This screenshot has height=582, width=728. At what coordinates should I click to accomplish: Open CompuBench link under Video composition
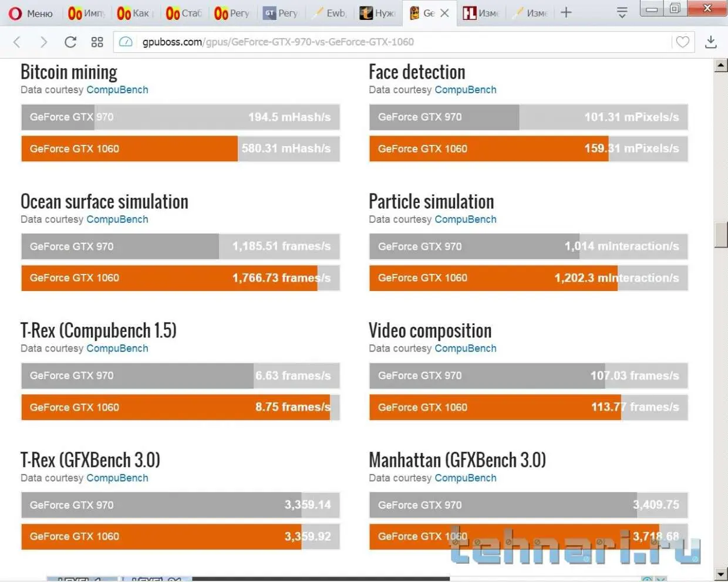[x=466, y=348]
